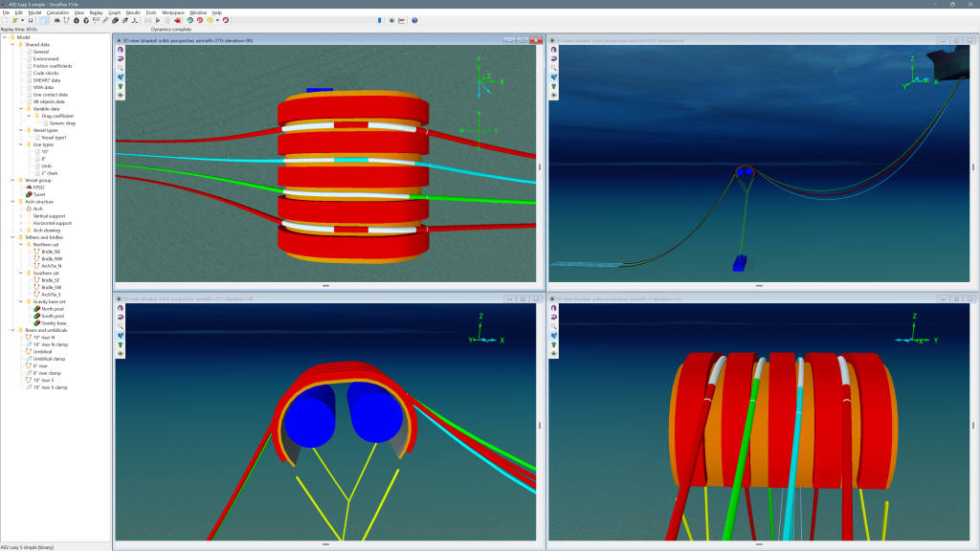Collapse the Drag coefficient variable data node
The width and height of the screenshot is (980, 551).
tap(29, 116)
